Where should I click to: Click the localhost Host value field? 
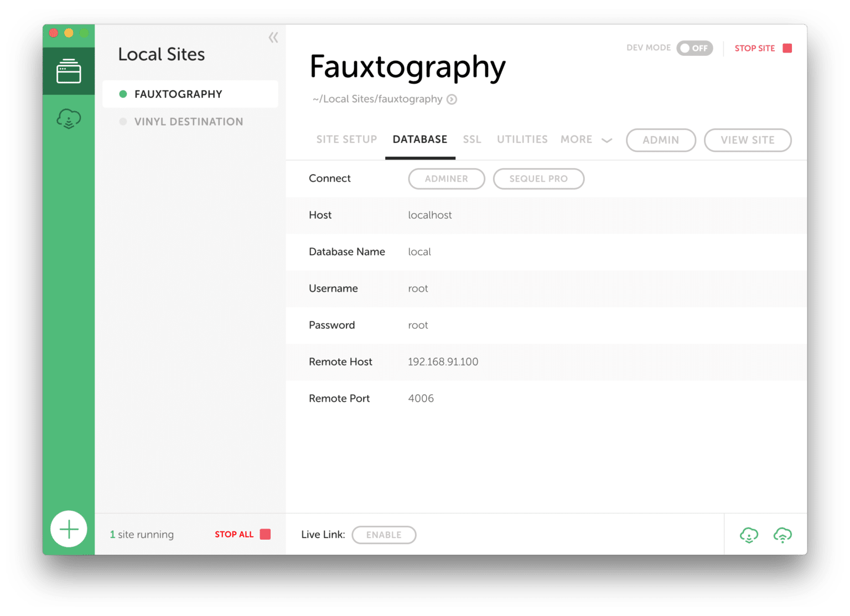pos(430,215)
